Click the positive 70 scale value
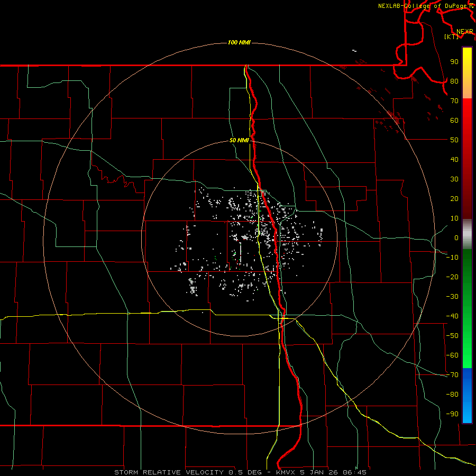The image size is (476, 476). click(454, 101)
